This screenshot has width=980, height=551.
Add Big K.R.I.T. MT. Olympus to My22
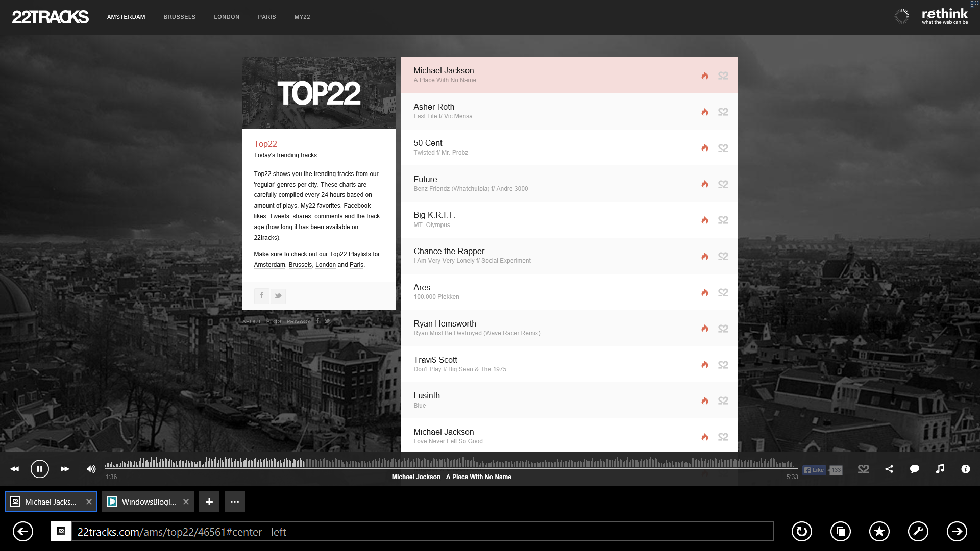(x=723, y=220)
